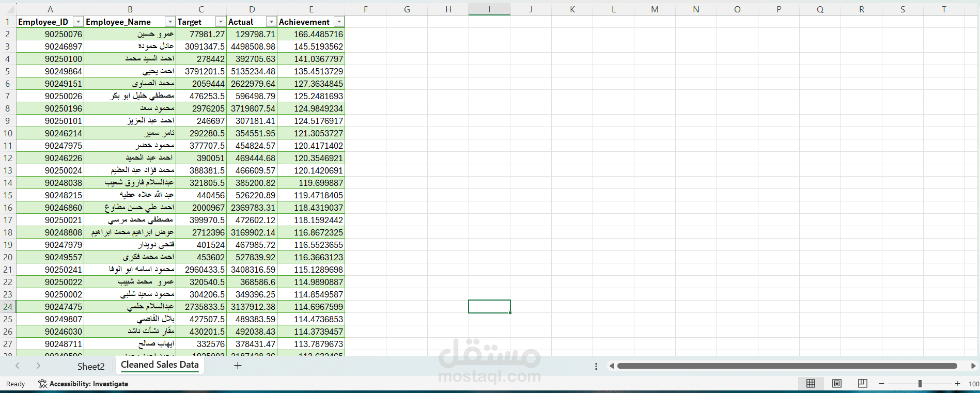Select Employee ID 90247975

click(50, 146)
